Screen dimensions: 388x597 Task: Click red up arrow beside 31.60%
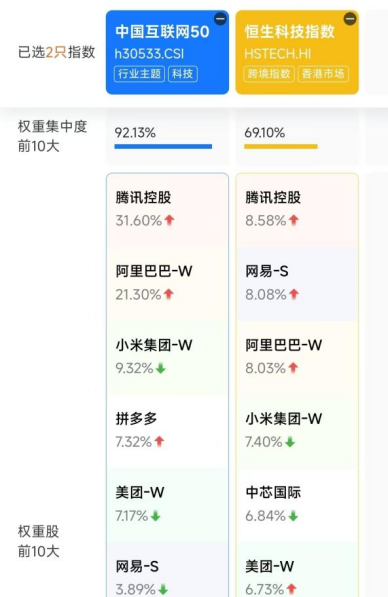pyautogui.click(x=169, y=220)
